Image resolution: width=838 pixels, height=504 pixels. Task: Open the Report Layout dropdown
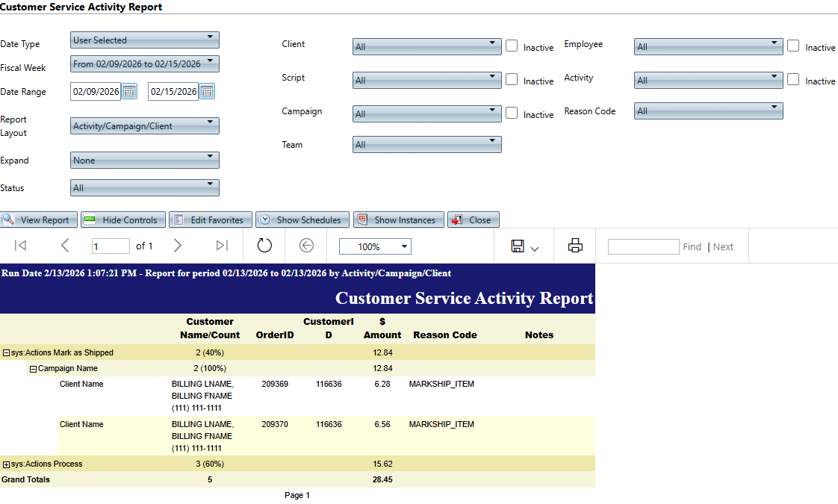pos(145,125)
